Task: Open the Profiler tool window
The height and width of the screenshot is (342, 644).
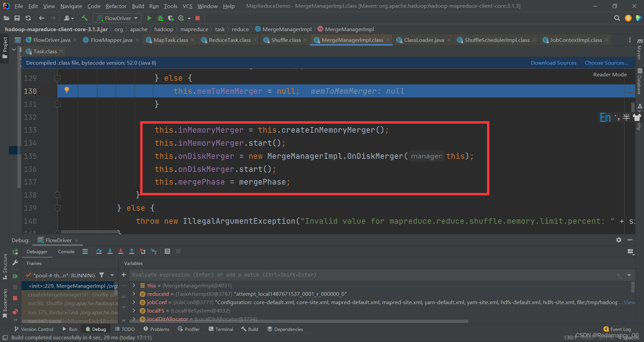Action: (x=189, y=329)
